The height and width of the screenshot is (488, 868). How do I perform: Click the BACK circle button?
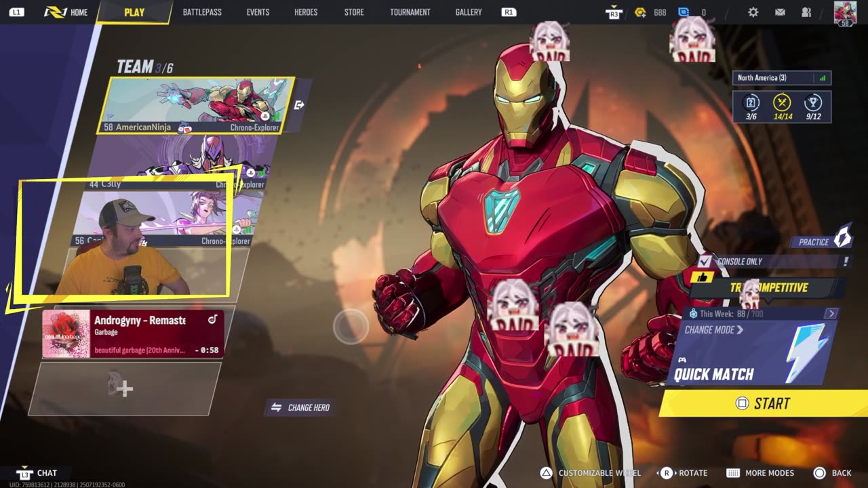[832, 473]
